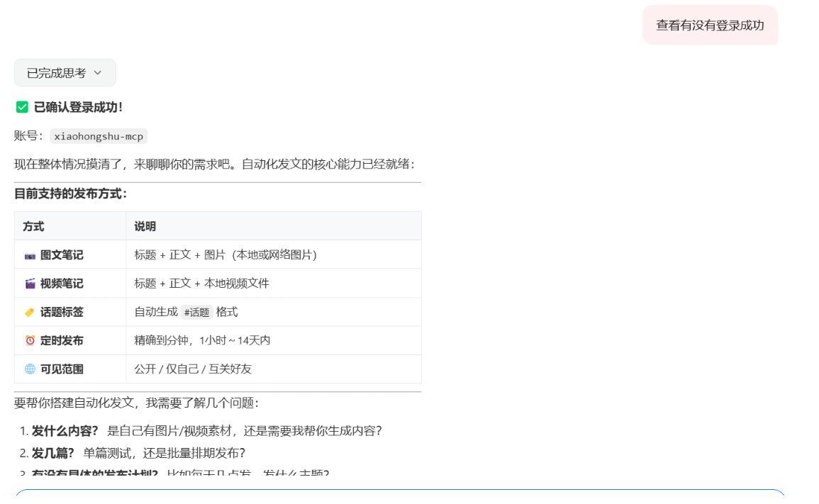Click the list item 发什么内容?
The image size is (819, 504).
pyautogui.click(x=201, y=431)
